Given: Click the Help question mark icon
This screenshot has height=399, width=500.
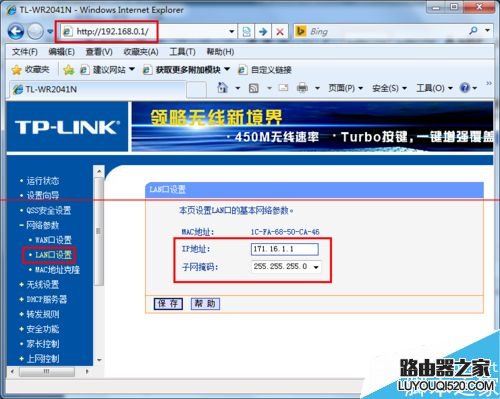Looking at the screenshot, I should tap(465, 88).
